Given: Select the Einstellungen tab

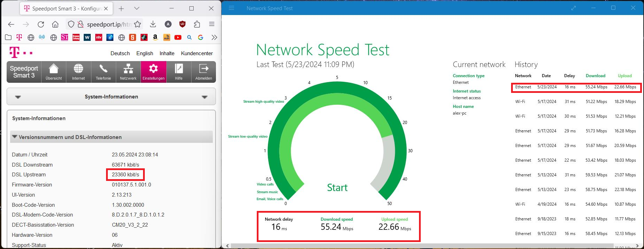Looking at the screenshot, I should [153, 72].
